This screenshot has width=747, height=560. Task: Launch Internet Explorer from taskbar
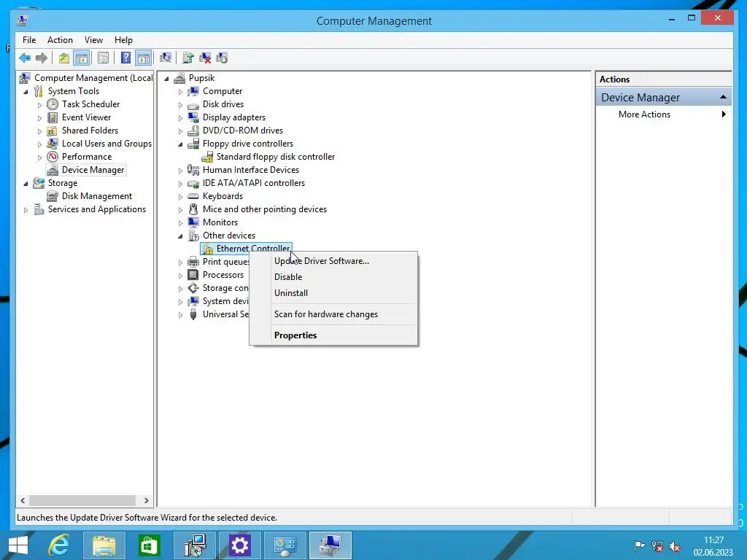click(60, 545)
